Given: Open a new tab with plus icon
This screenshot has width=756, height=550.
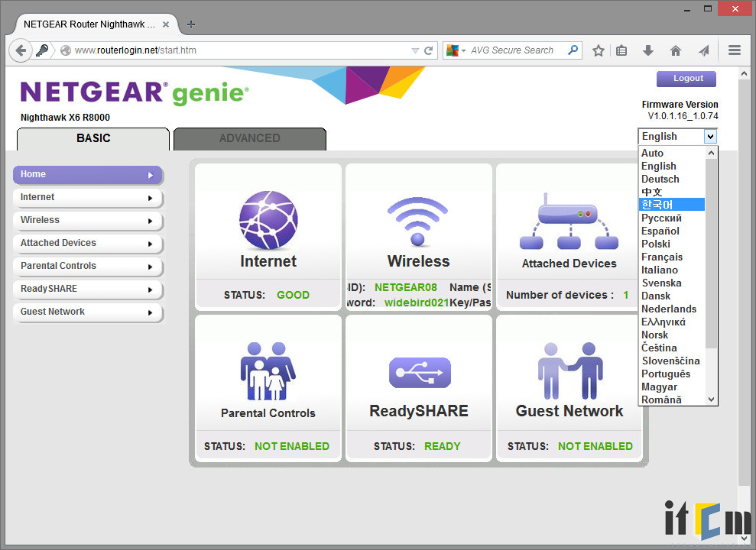Looking at the screenshot, I should (x=191, y=24).
